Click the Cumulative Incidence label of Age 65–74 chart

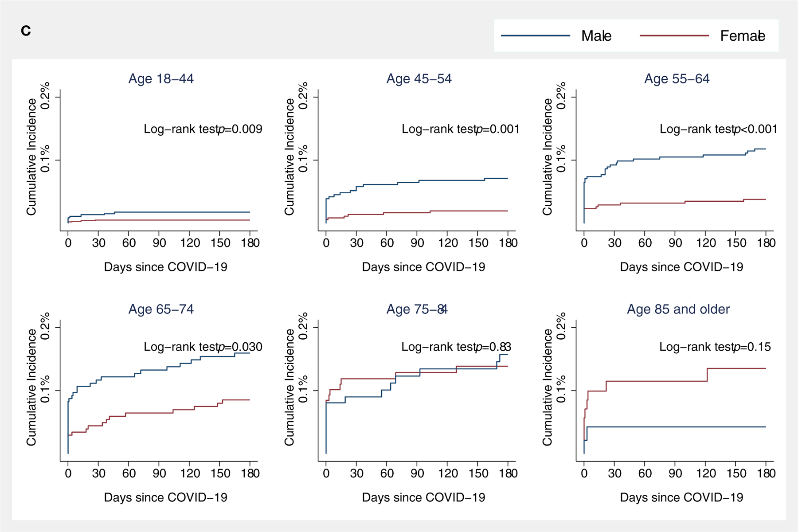point(31,387)
